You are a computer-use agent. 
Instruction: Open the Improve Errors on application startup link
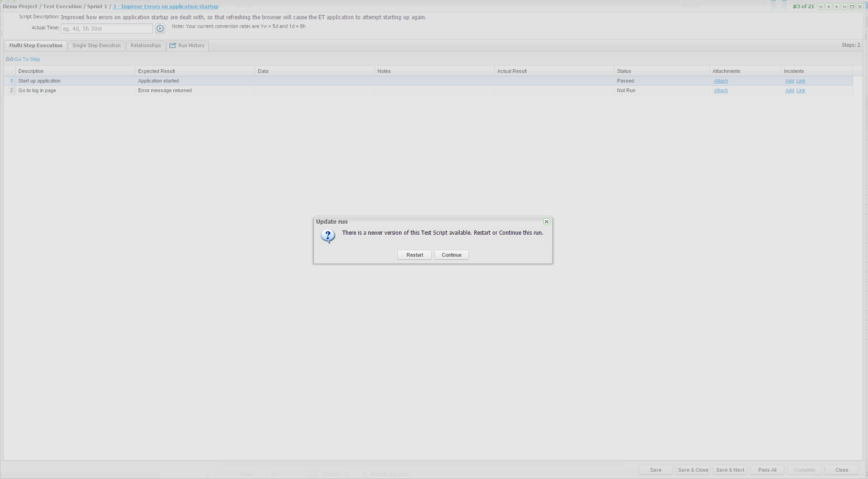point(166,6)
